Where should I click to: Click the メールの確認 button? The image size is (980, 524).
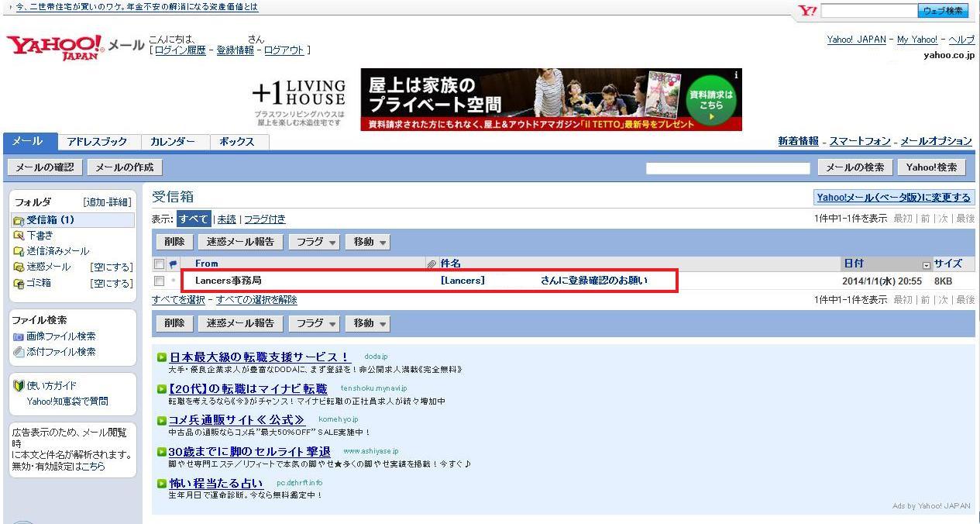tap(45, 167)
